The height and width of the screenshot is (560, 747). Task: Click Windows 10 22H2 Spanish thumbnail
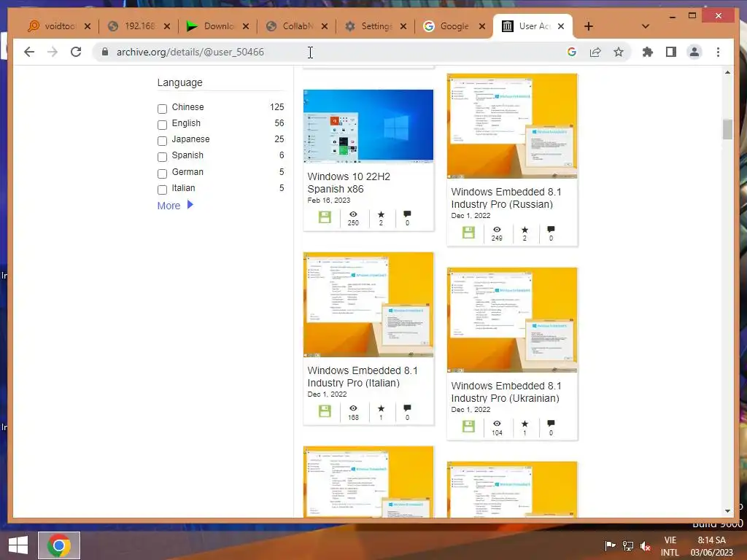368,126
